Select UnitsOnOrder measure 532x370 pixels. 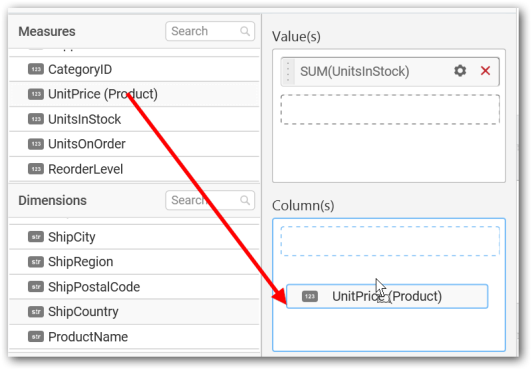tap(134, 144)
